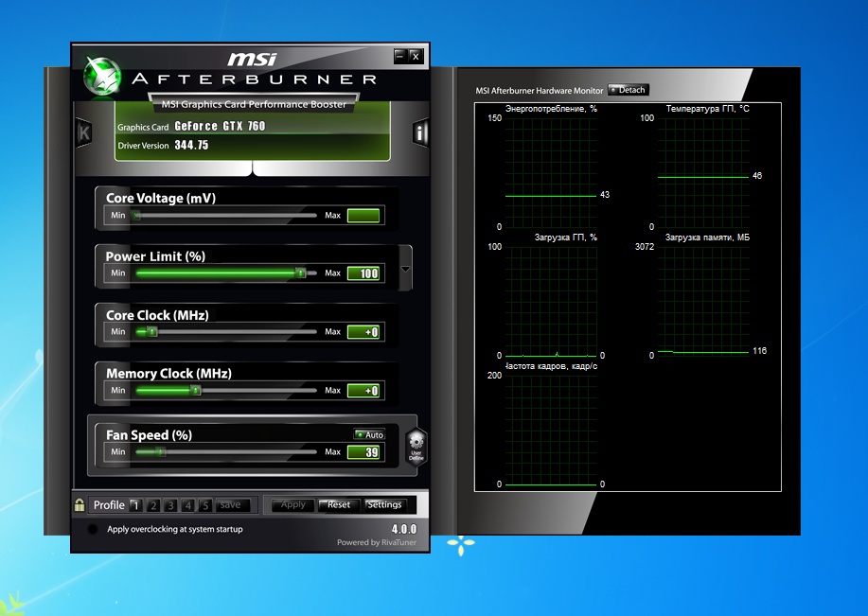Select profile slot 1
The image size is (868, 616).
(135, 505)
